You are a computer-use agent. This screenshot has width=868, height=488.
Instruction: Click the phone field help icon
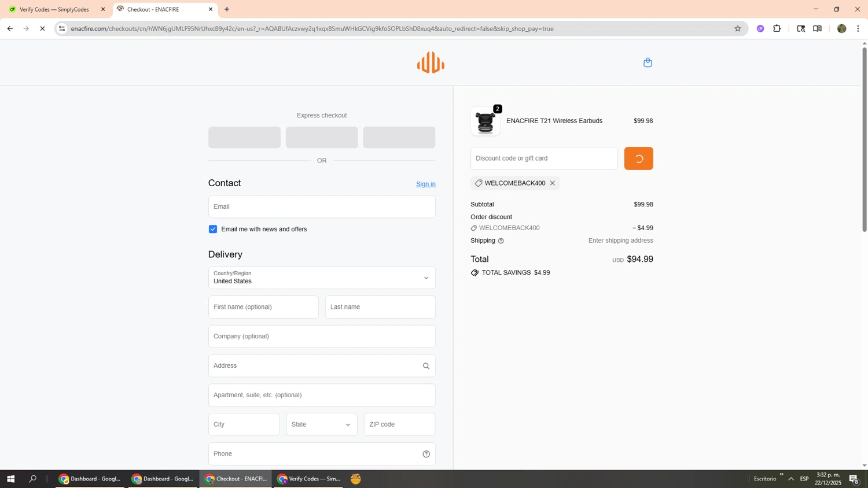[426, 454]
